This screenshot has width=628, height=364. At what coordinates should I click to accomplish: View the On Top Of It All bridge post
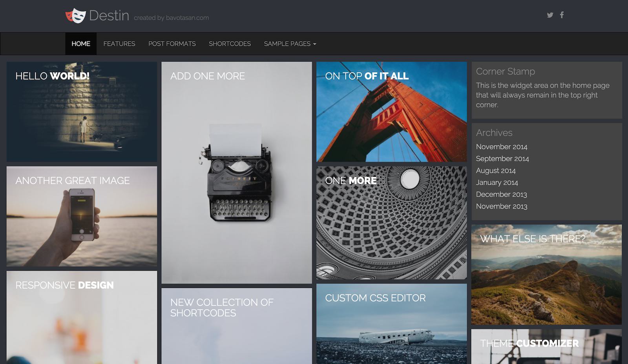391,112
